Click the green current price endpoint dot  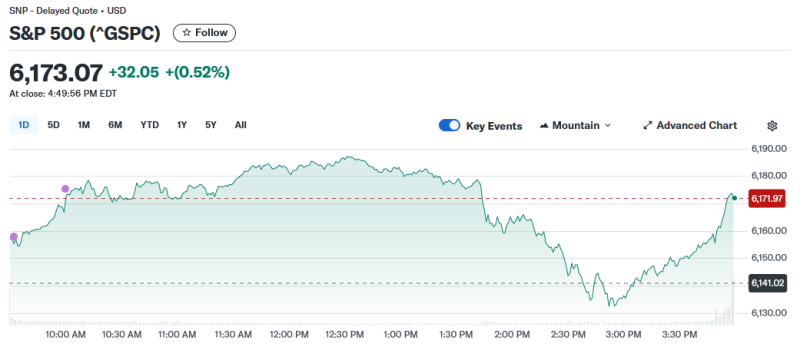(734, 198)
